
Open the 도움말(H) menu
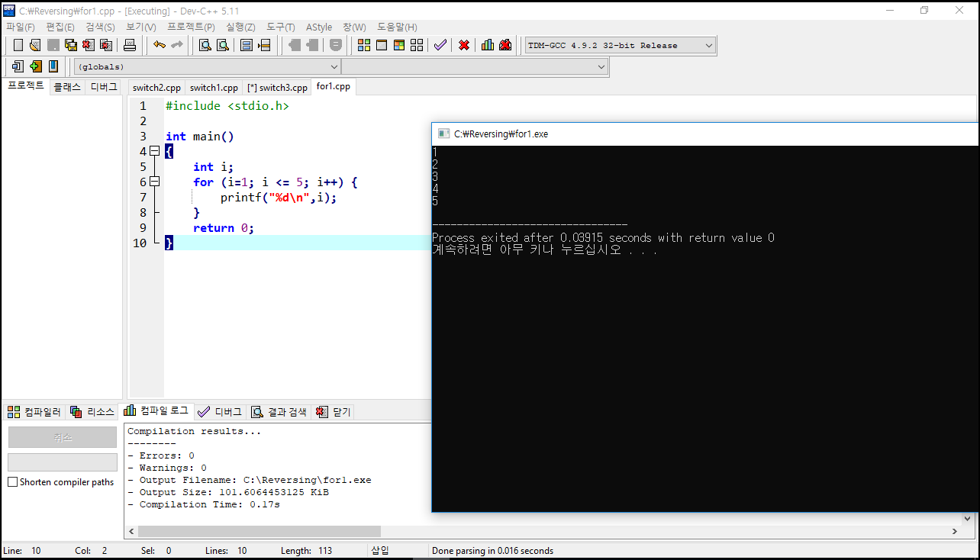coord(397,27)
